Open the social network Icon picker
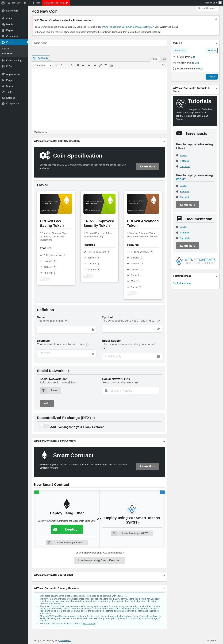Image resolution: width=223 pixels, height=644 pixels. pos(50,391)
